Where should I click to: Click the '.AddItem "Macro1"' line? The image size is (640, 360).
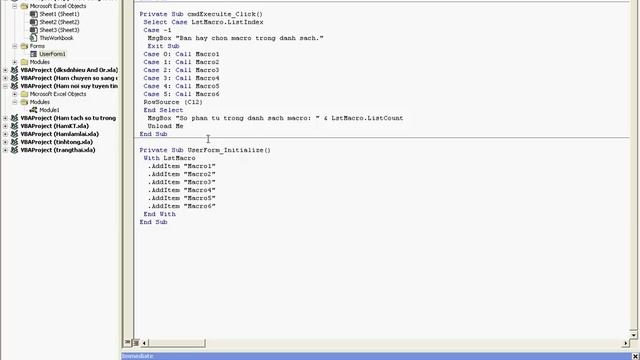[182, 166]
